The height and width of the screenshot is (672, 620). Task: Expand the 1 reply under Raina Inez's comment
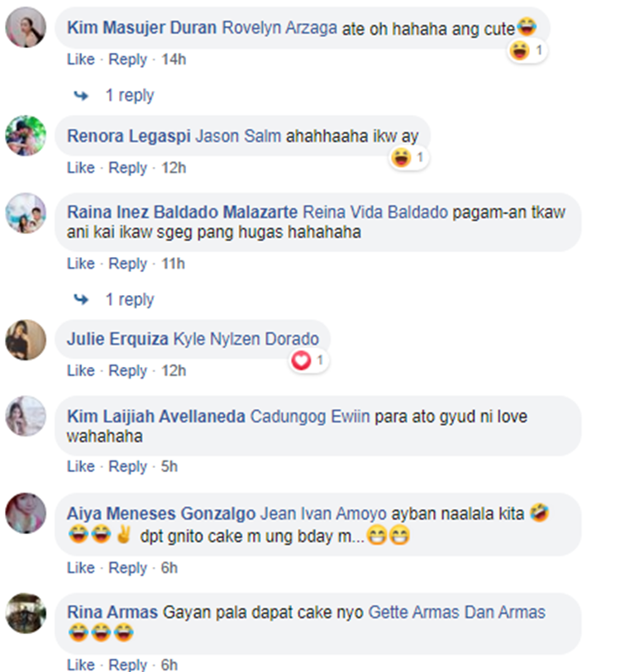(x=130, y=299)
